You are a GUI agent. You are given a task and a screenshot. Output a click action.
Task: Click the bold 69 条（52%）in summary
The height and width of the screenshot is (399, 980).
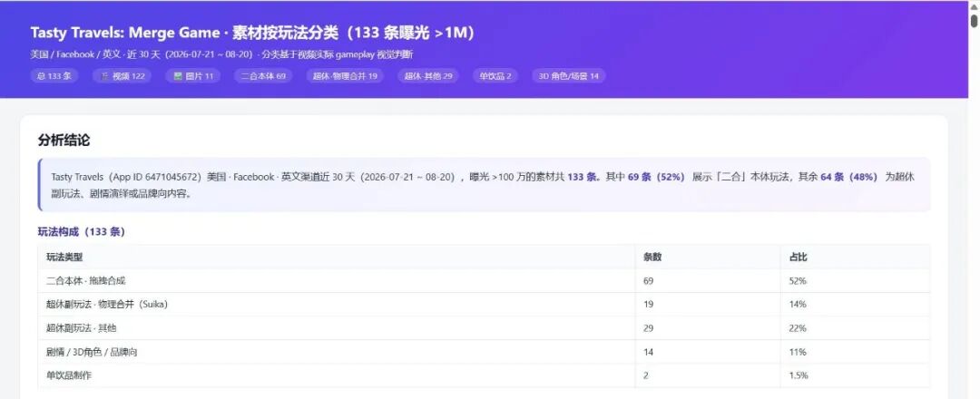[x=657, y=177]
